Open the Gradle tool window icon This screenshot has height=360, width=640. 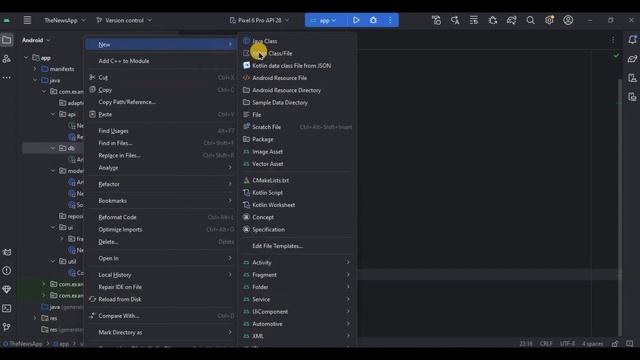[x=632, y=59]
